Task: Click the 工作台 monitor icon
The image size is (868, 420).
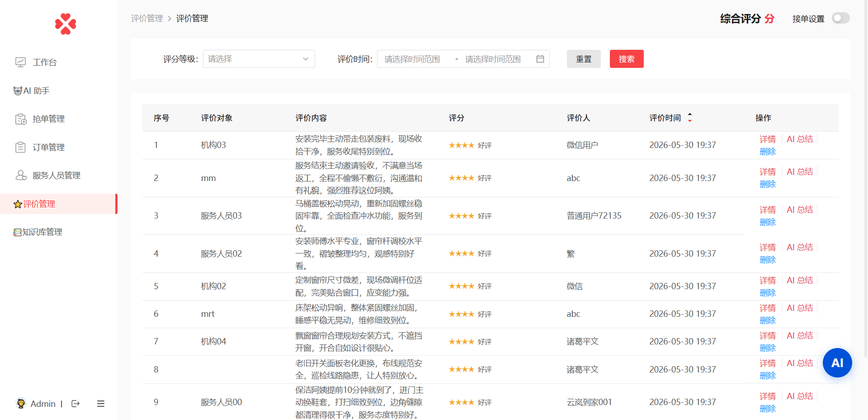Action: [20, 62]
